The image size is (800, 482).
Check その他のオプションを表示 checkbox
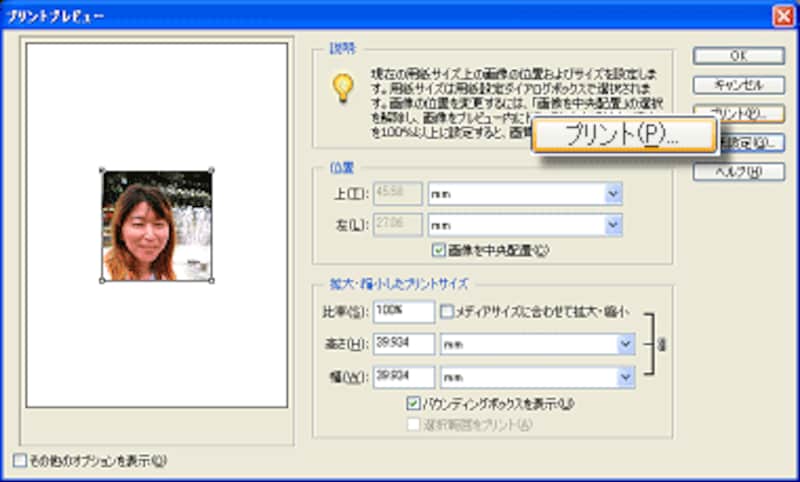(21, 460)
